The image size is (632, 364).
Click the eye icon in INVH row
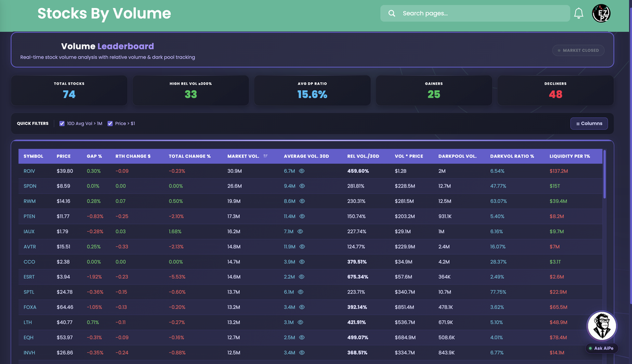click(x=302, y=353)
